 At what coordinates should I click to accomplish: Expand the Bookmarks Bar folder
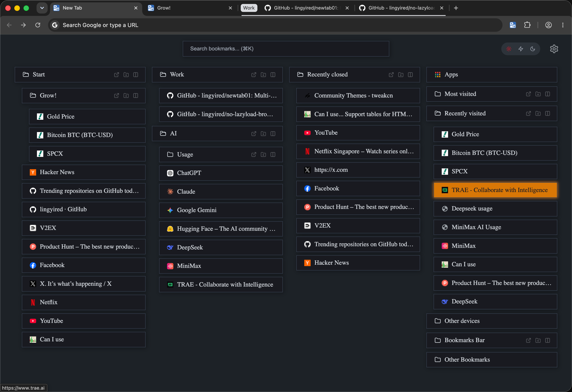pyautogui.click(x=492, y=340)
